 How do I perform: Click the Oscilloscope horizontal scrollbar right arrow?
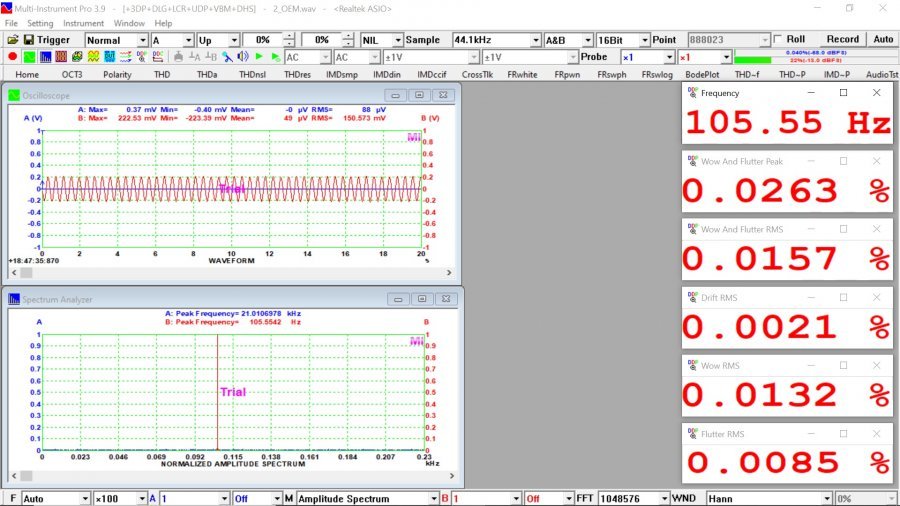coord(449,273)
